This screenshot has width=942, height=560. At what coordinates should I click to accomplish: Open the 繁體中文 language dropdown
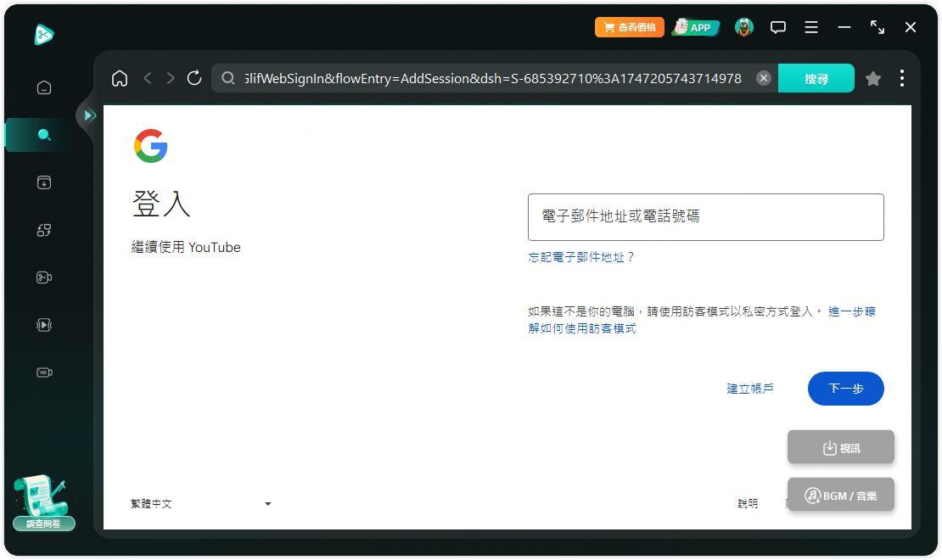pyautogui.click(x=200, y=503)
